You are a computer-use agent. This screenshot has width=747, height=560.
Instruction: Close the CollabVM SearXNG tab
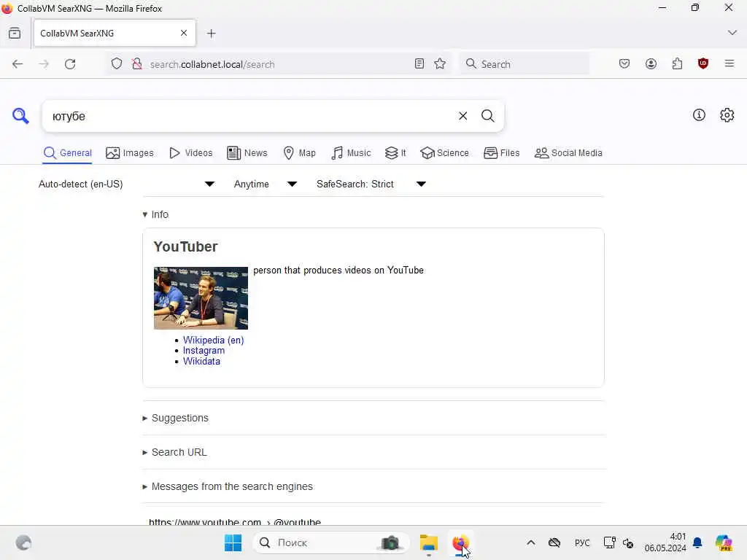click(x=184, y=33)
